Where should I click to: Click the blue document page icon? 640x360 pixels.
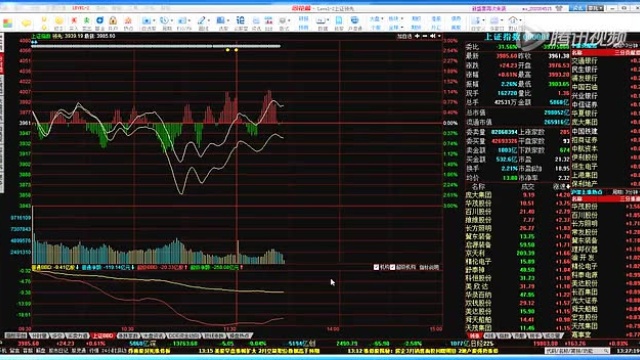pyautogui.click(x=339, y=20)
